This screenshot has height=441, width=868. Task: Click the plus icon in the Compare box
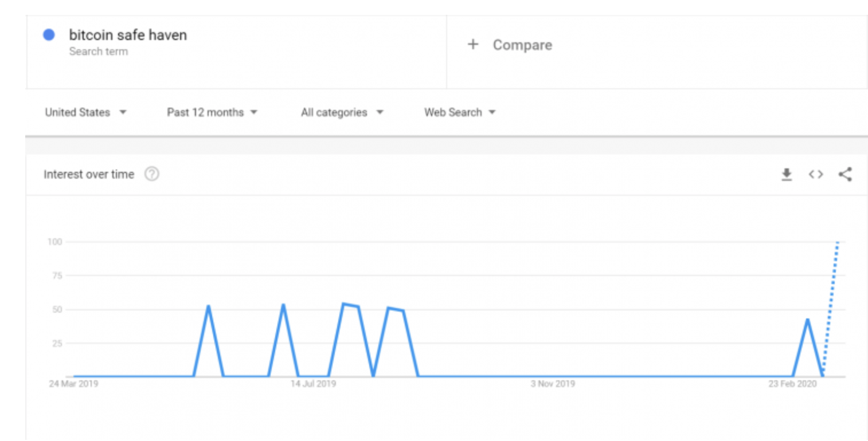(472, 45)
